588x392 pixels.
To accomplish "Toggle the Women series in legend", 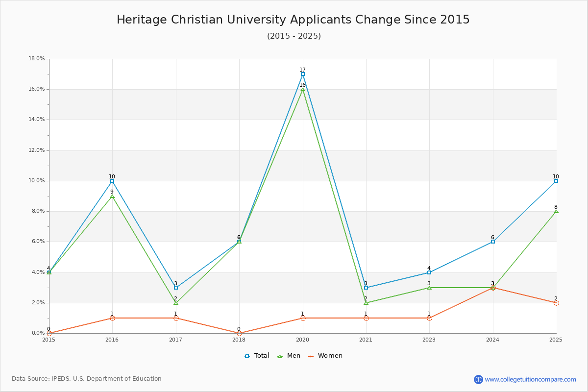I will [325, 356].
